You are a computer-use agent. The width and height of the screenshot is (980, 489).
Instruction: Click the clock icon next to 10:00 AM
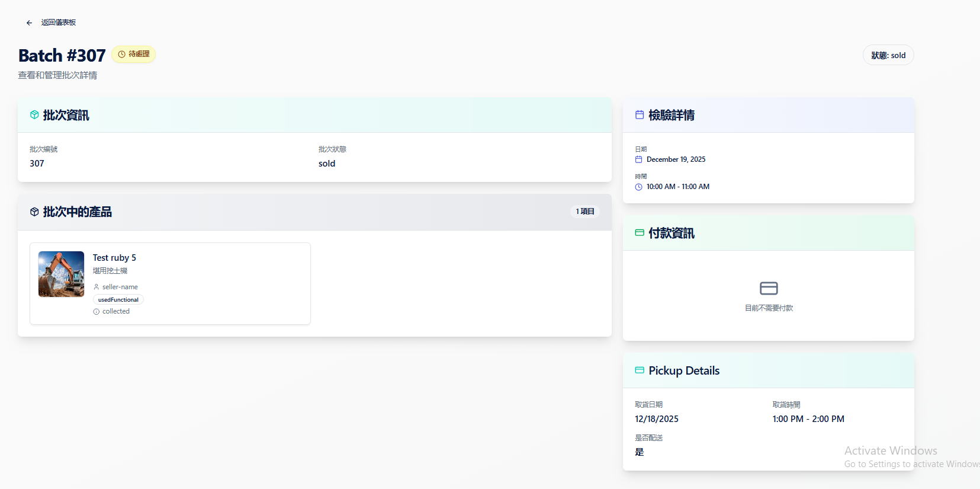click(638, 187)
